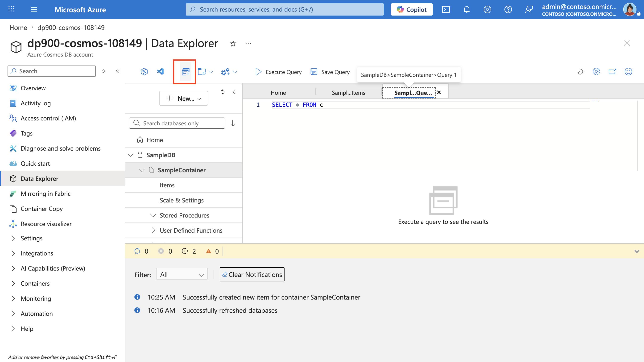Click the sort arrow beside database search

pos(232,123)
